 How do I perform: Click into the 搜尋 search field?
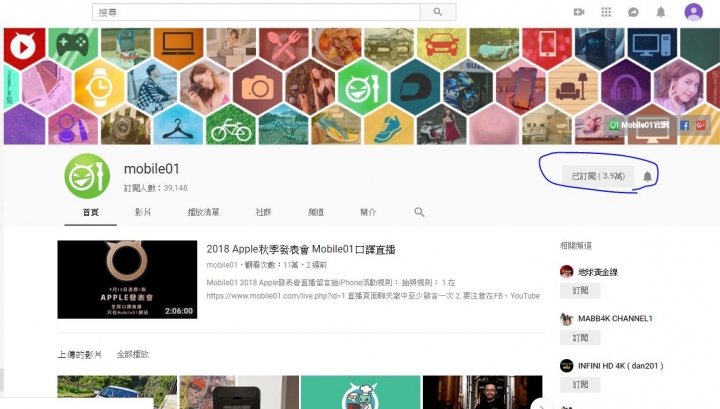[x=256, y=12]
